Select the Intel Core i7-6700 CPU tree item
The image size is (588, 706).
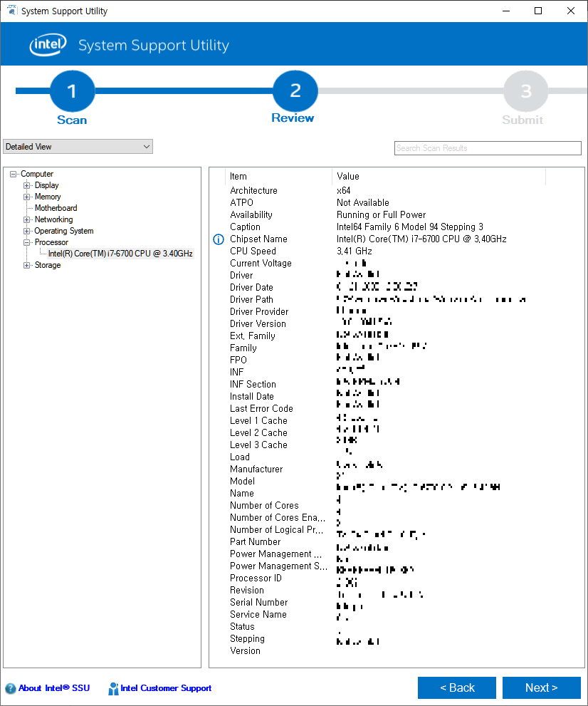[x=120, y=254]
